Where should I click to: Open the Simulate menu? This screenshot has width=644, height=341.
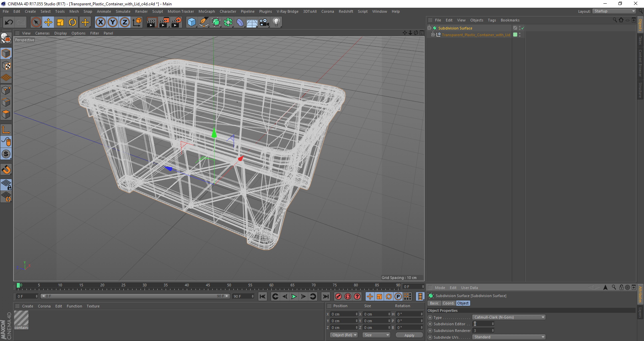pos(123,11)
